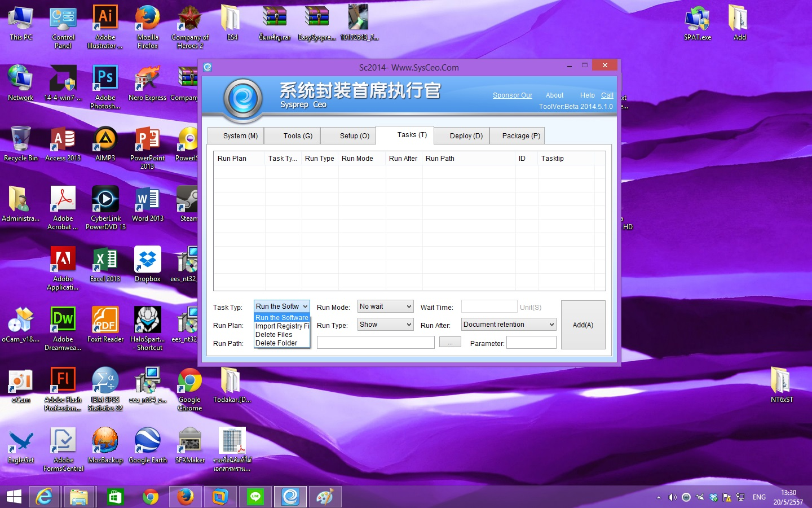Open Adobe Flash Professional shortcut

click(x=63, y=389)
